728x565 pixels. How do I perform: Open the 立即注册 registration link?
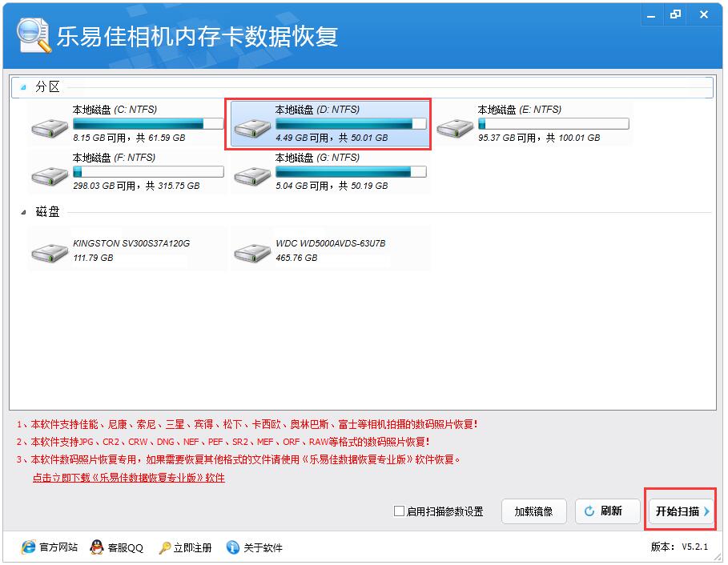[x=193, y=548]
